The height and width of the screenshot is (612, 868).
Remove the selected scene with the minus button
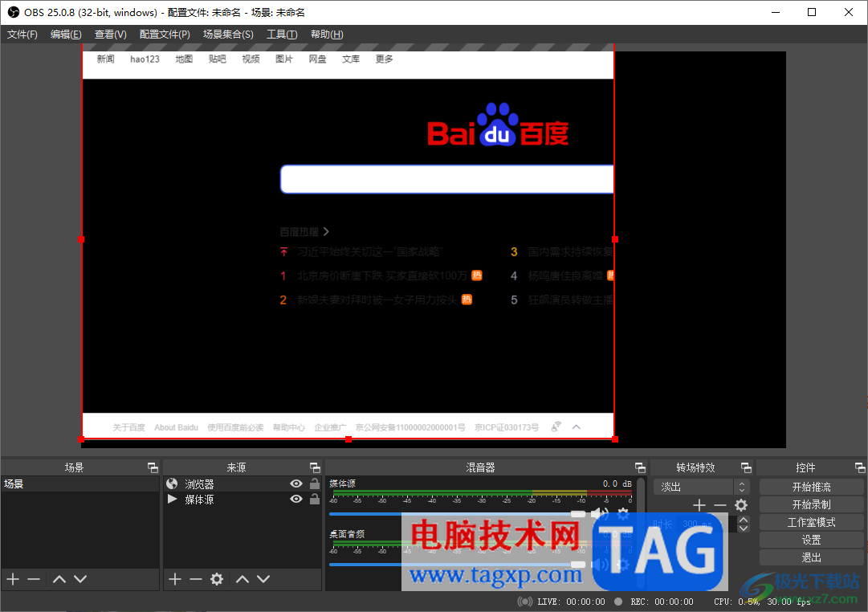[34, 579]
